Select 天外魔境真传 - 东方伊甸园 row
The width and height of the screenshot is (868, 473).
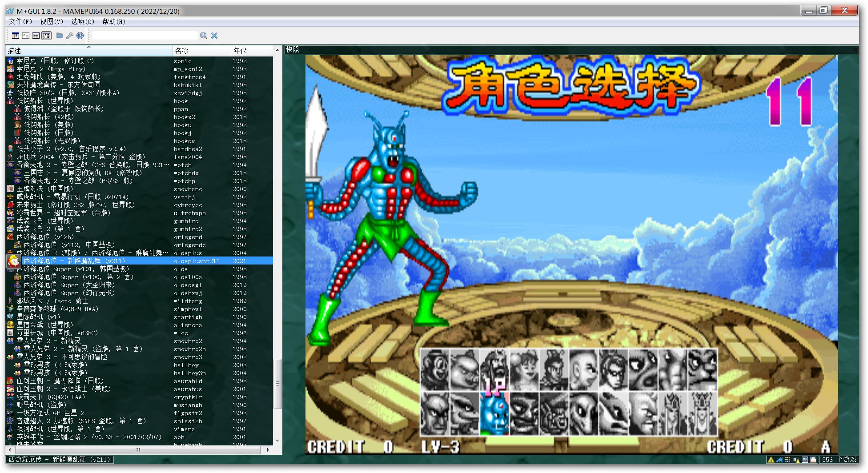(140, 85)
